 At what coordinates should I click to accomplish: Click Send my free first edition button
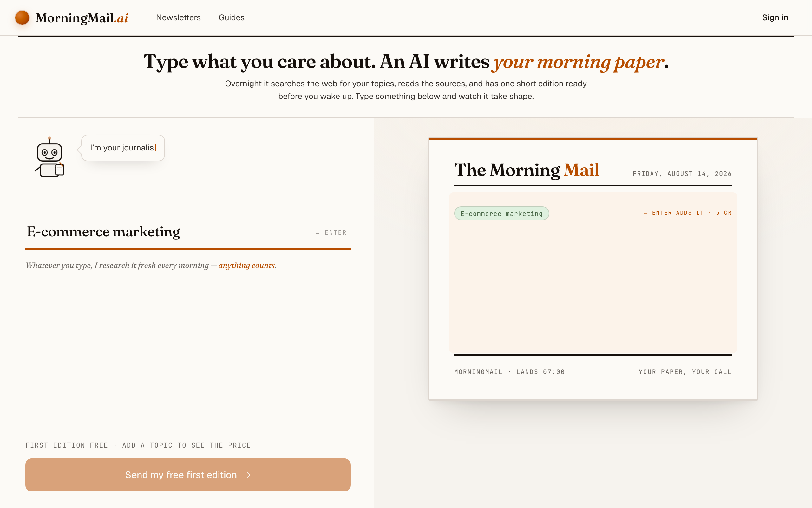tap(188, 475)
